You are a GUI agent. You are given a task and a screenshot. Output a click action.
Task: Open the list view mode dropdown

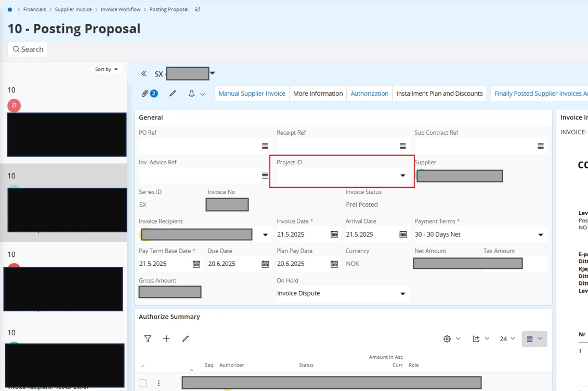pos(534,339)
